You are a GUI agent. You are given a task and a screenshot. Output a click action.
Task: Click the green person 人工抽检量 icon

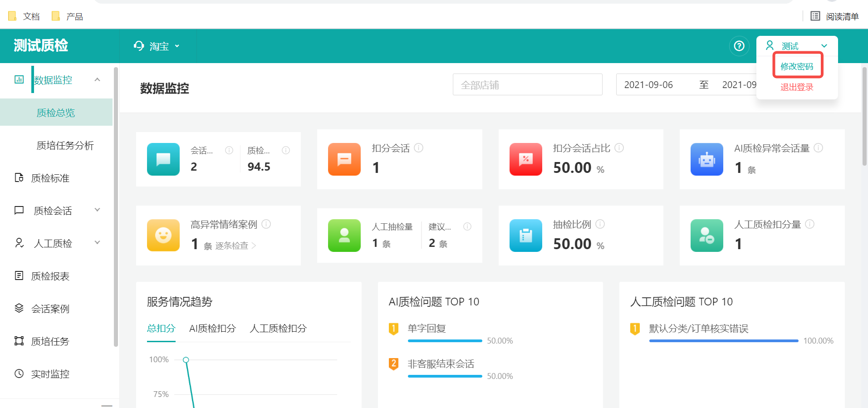pyautogui.click(x=344, y=236)
